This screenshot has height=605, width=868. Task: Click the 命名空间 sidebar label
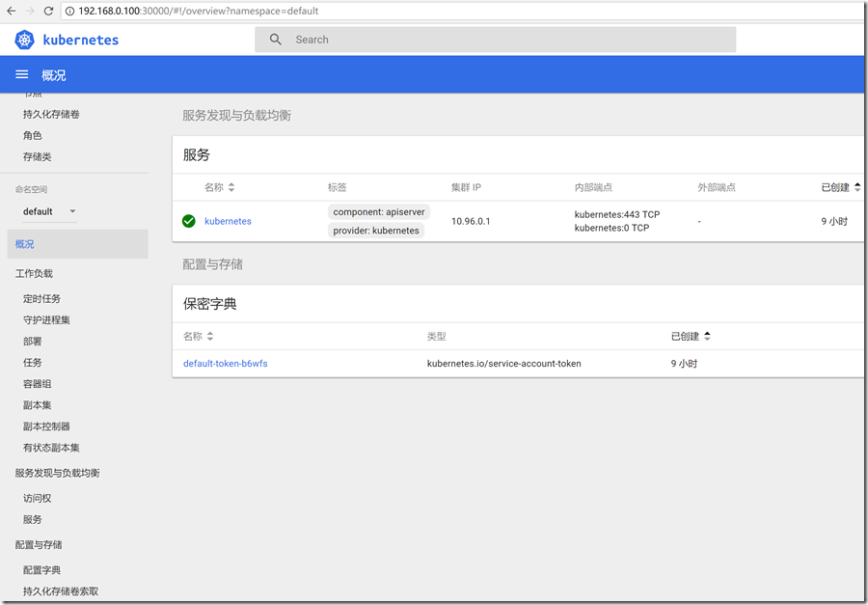31,189
